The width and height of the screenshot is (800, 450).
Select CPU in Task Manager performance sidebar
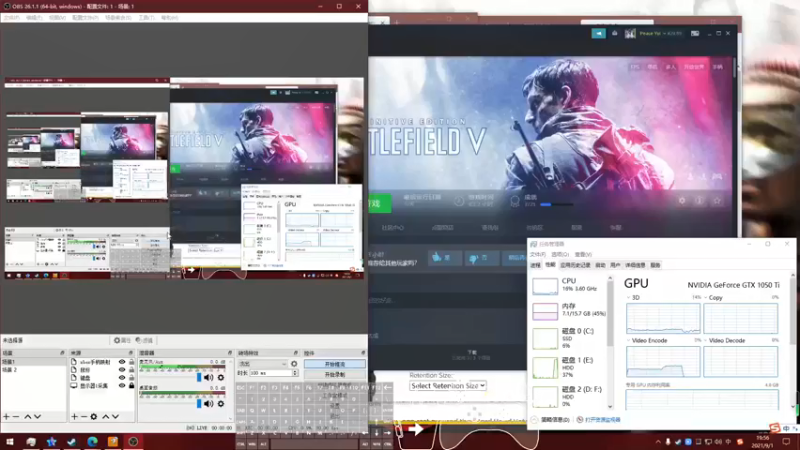[x=569, y=285]
